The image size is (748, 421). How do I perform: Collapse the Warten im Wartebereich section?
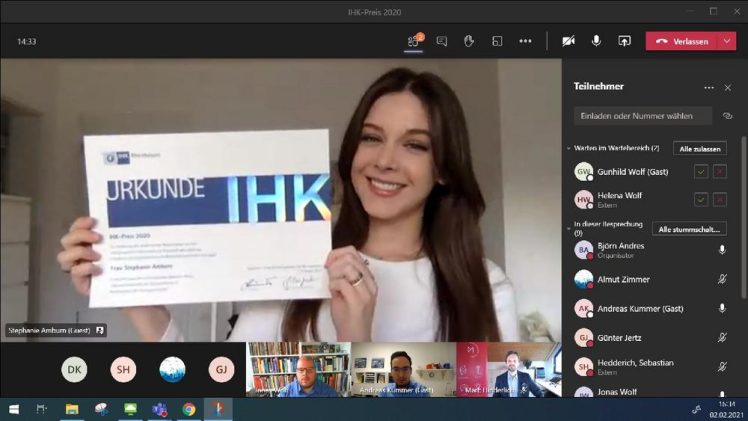[569, 148]
